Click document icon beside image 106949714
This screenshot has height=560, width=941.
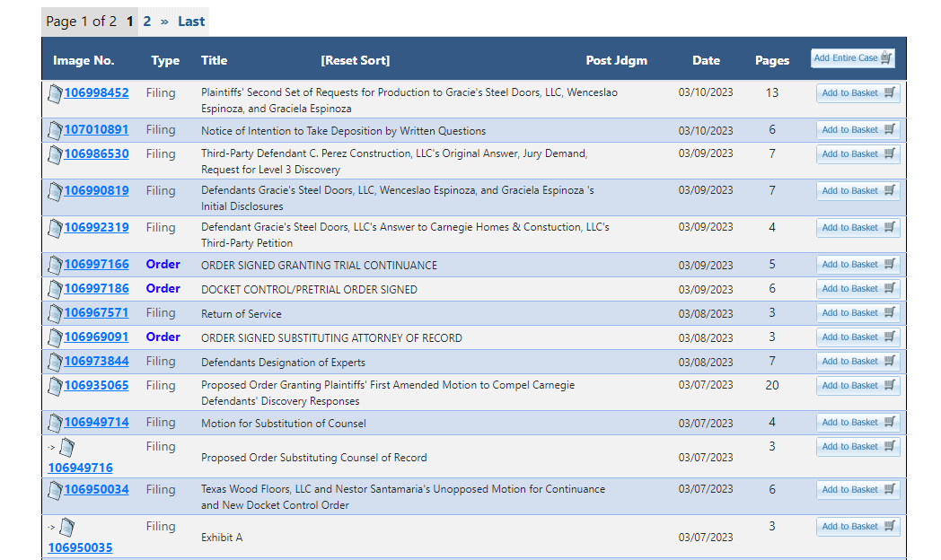pos(55,423)
